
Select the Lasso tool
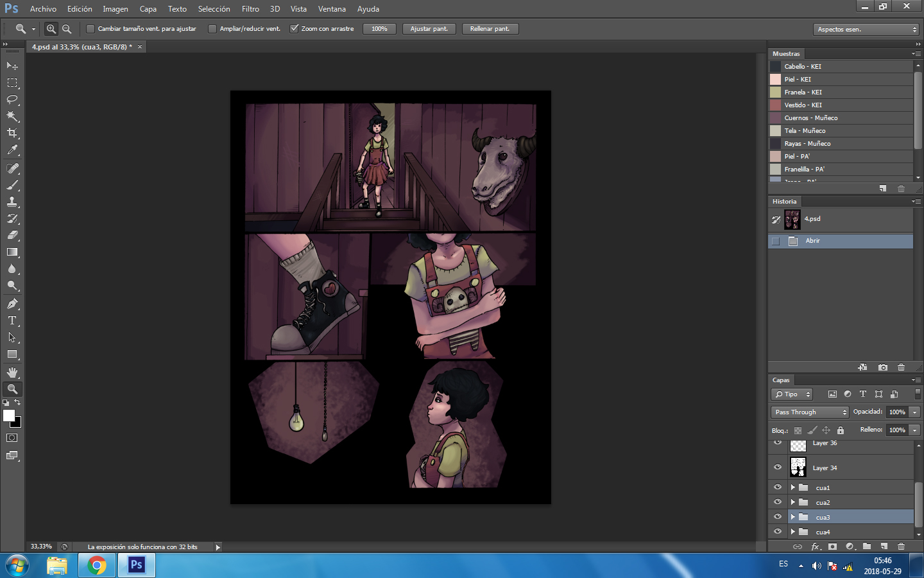(12, 100)
